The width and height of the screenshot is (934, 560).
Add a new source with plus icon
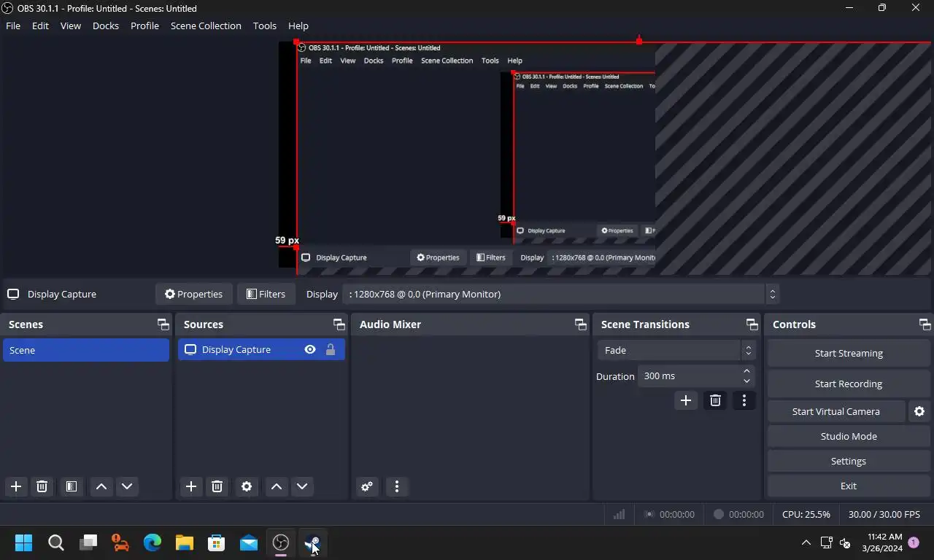pos(191,486)
